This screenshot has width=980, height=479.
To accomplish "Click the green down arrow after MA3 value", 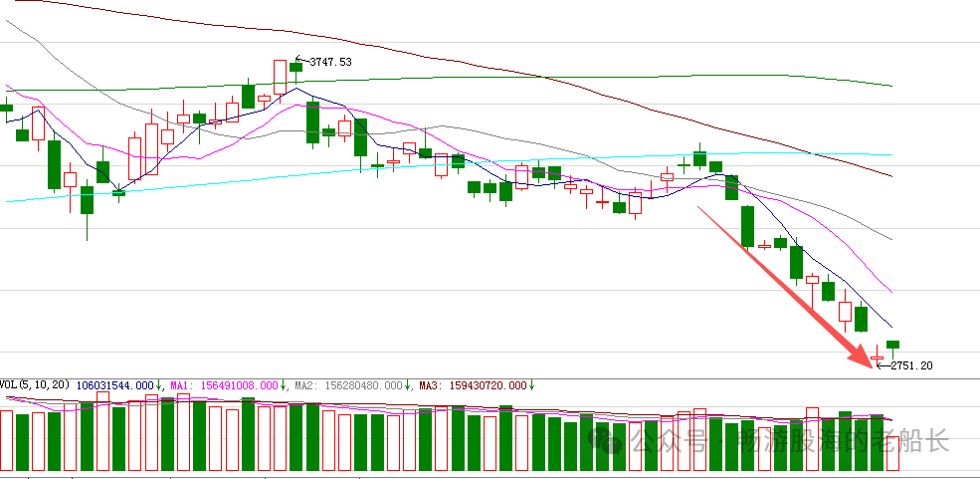I will tap(531, 385).
